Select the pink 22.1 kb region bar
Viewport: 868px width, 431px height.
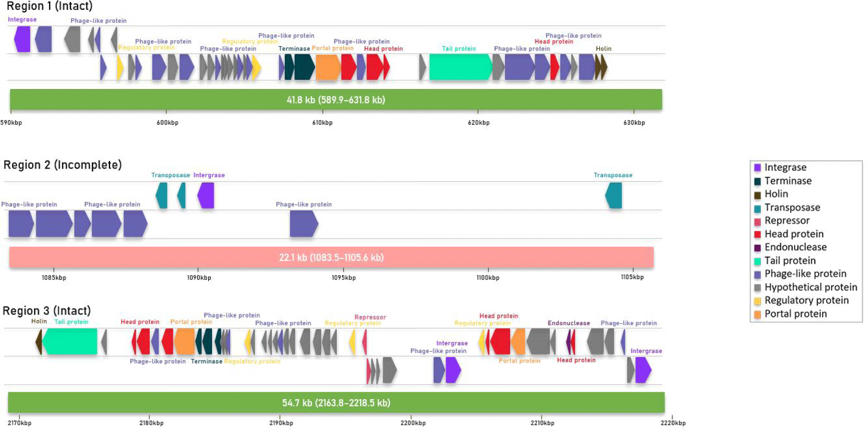[331, 257]
